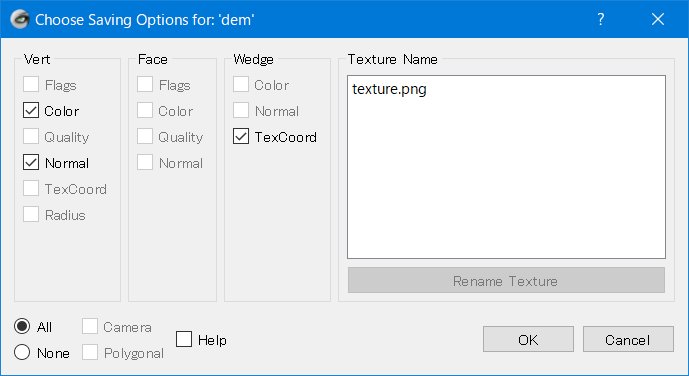Toggle the Face Color checkbox
Screen dimensions: 689x376
(x=145, y=110)
